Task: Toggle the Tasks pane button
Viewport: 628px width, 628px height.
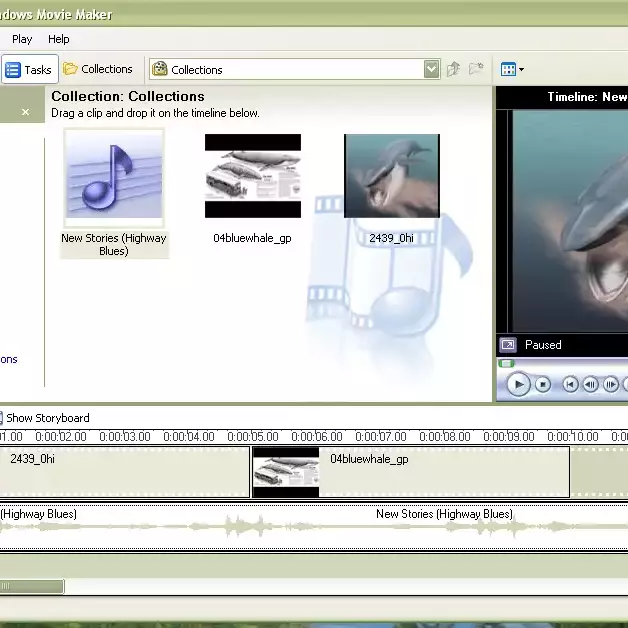Action: 27,69
